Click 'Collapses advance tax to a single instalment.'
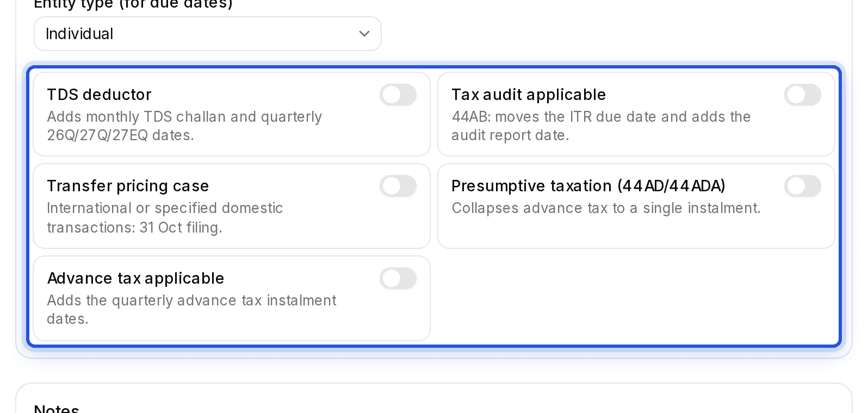The width and height of the screenshot is (868, 413). pos(606,208)
